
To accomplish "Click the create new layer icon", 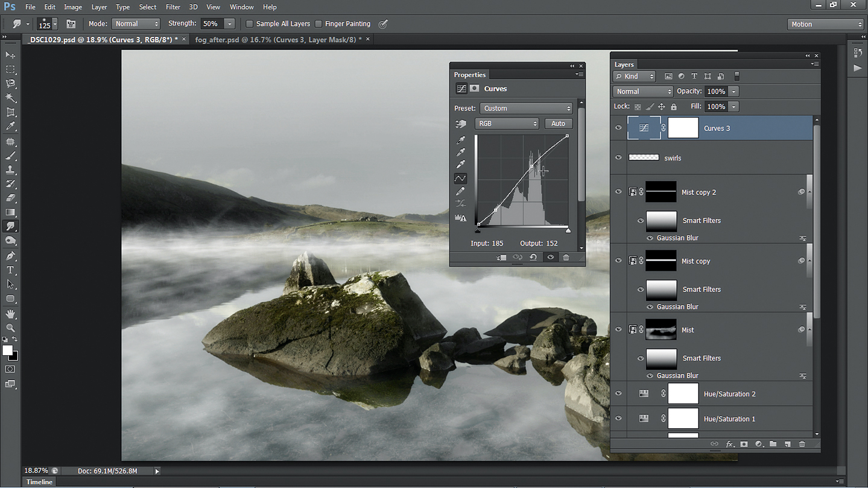I will [787, 445].
